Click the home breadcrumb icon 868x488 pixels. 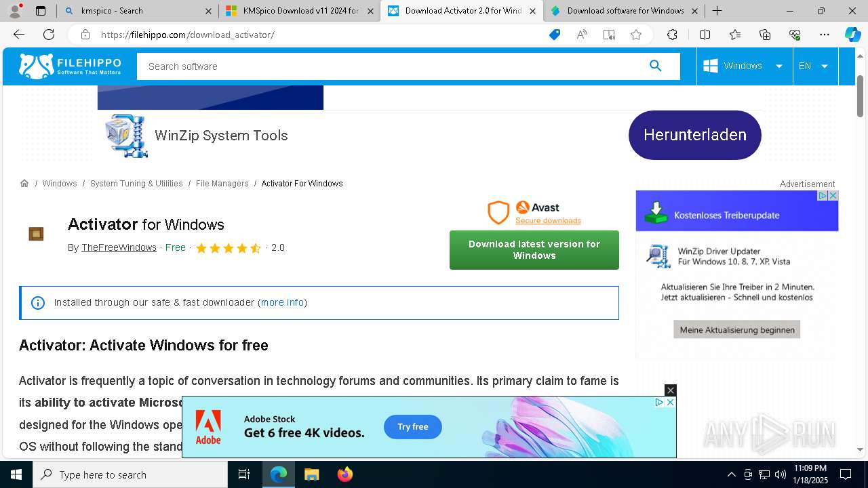24,184
